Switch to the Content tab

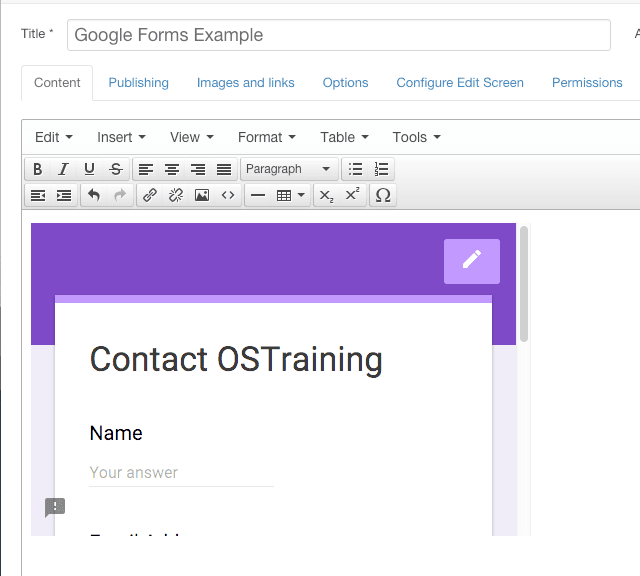pyautogui.click(x=57, y=83)
